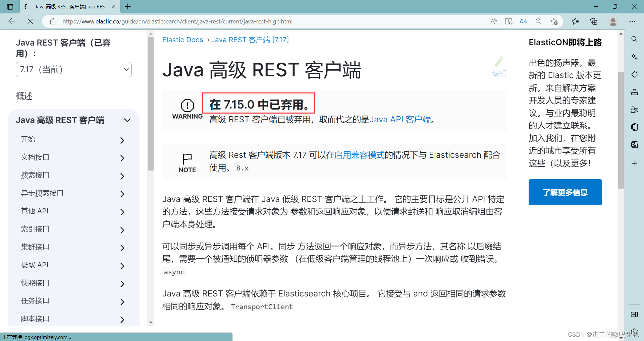
Task: Click the pencil Edit page icon
Action: click(499, 67)
